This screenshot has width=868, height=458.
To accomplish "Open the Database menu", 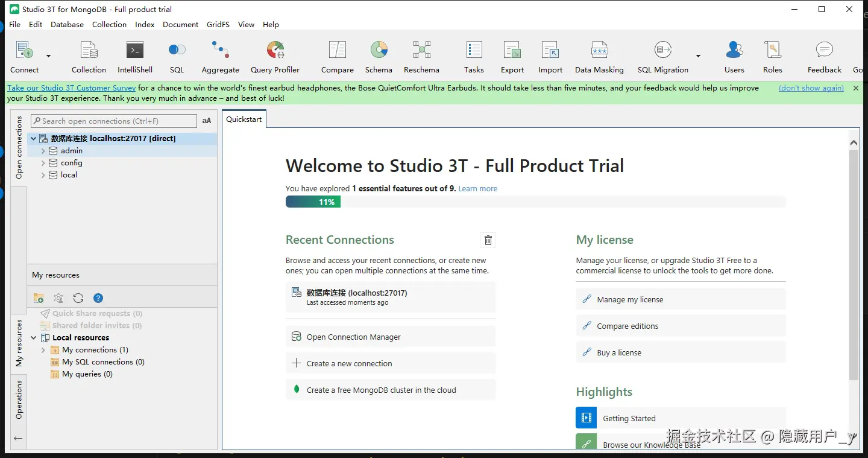I will pos(67,25).
